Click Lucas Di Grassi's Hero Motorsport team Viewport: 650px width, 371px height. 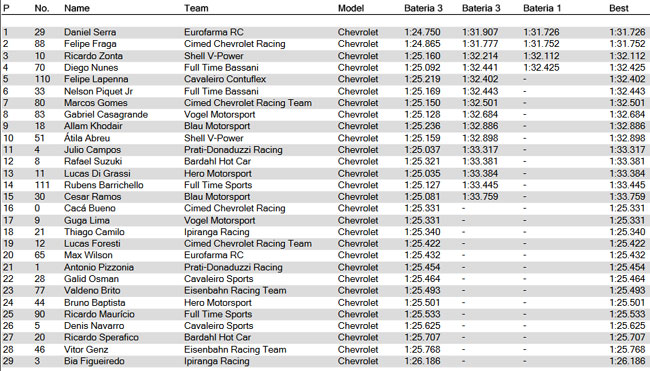(x=218, y=173)
